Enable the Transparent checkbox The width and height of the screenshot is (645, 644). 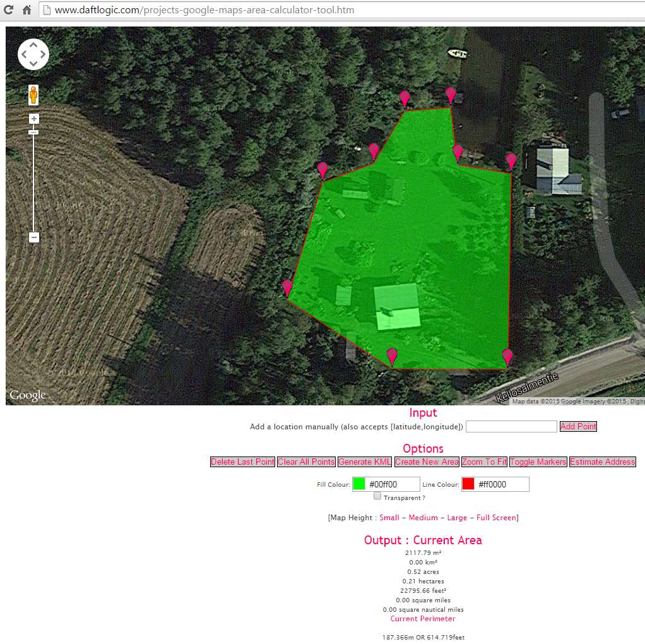(377, 496)
